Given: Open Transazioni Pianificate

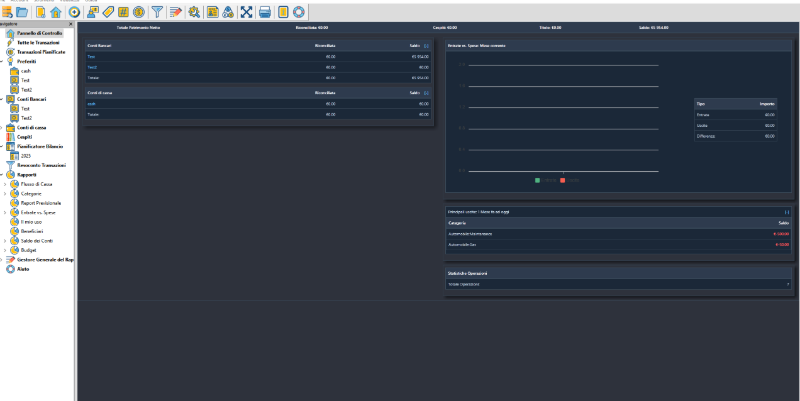Looking at the screenshot, I should tap(41, 52).
